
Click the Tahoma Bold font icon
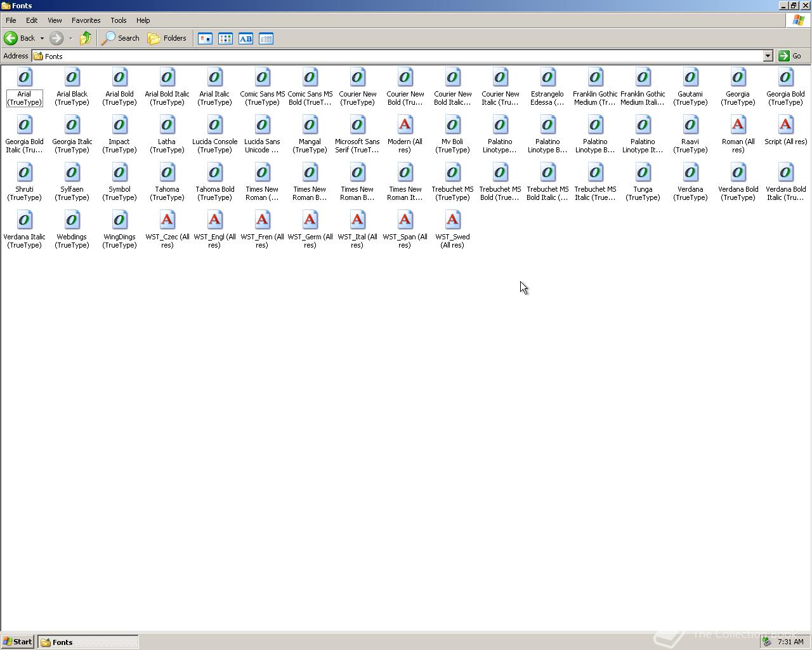coord(214,173)
